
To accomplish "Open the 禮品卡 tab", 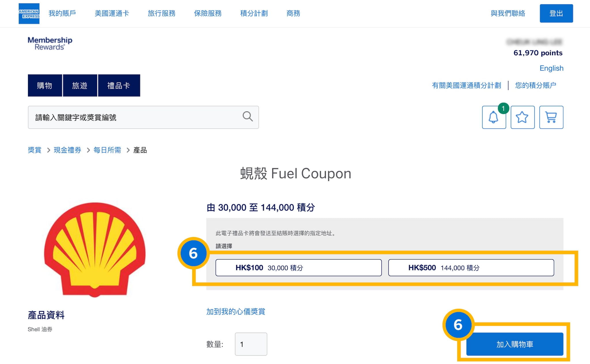I will click(119, 86).
